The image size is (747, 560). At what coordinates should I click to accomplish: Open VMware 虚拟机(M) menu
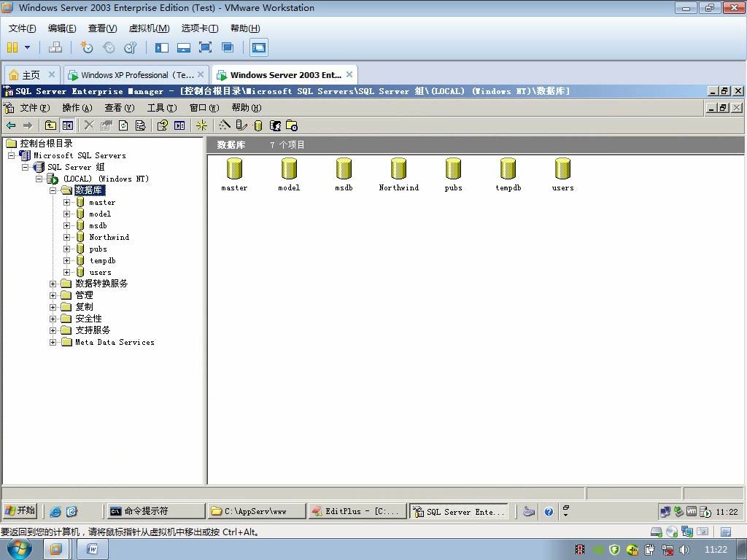tap(149, 28)
